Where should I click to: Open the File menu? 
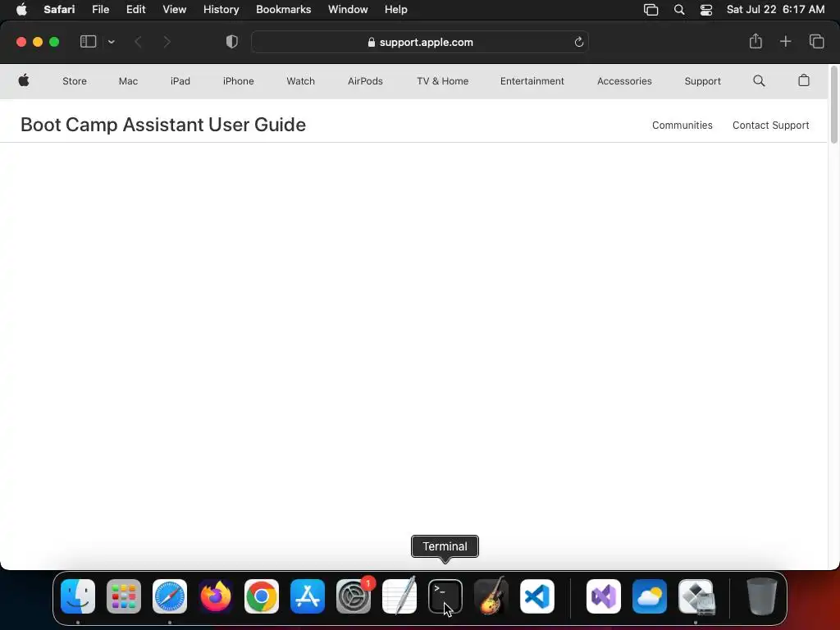click(x=100, y=9)
